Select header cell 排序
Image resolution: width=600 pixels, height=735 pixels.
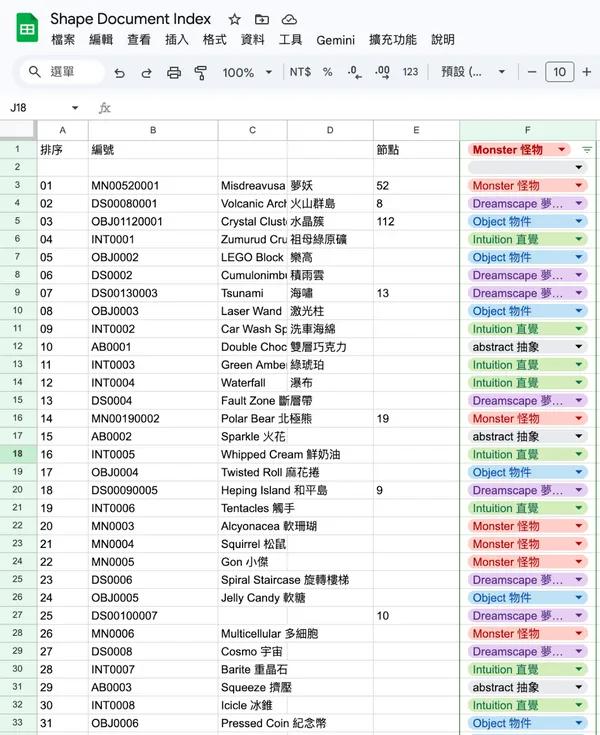62,150
